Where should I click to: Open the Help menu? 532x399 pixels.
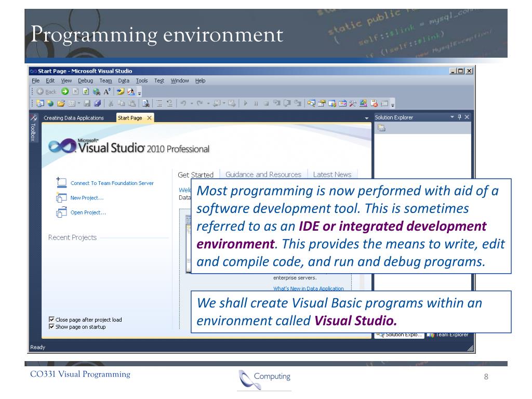click(200, 81)
